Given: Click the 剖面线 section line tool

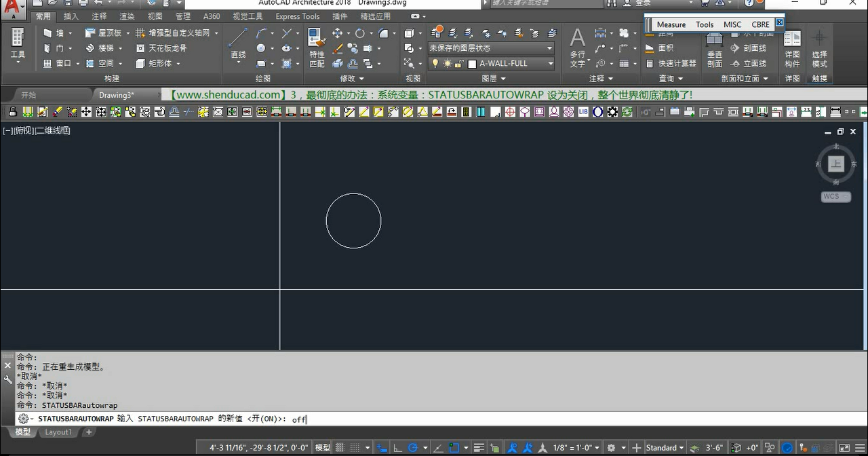Looking at the screenshot, I should [x=748, y=48].
